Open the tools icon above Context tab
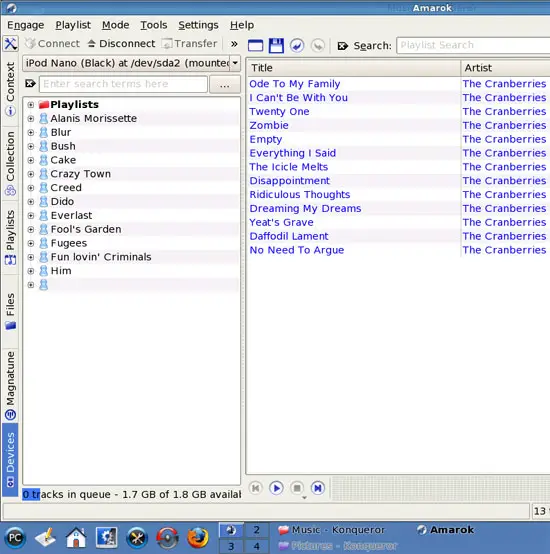Viewport: 550px width, 554px height. [x=11, y=44]
